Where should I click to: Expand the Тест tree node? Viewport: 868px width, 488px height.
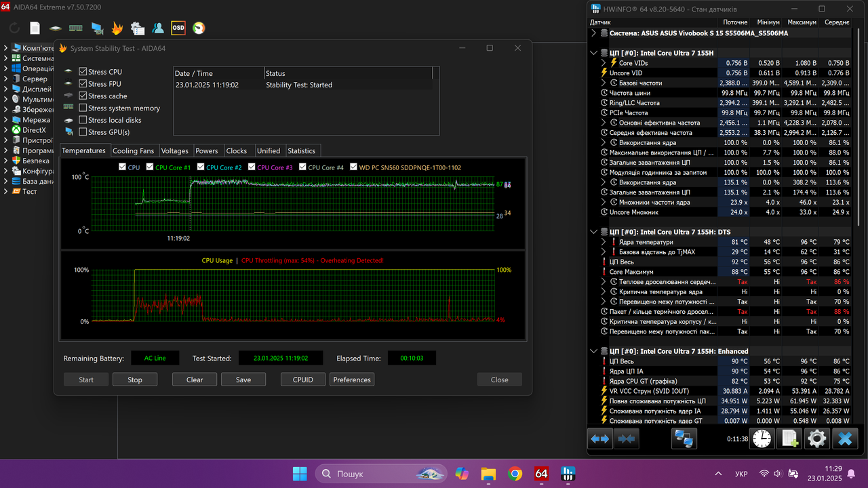6,192
